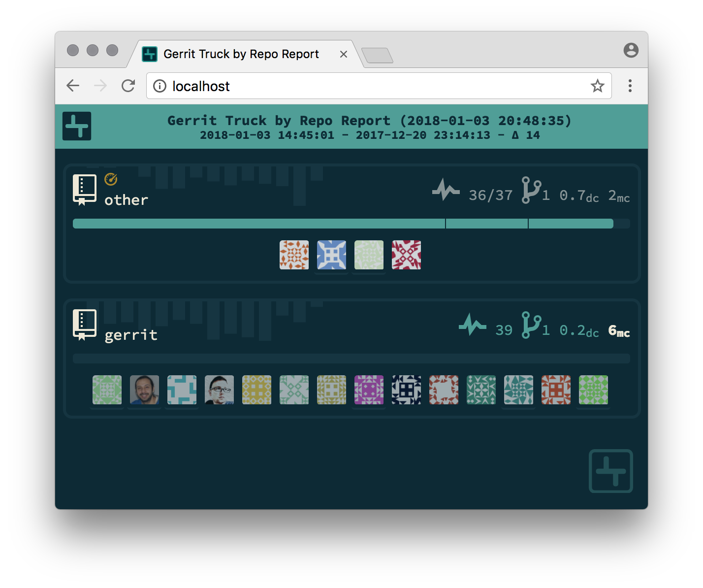Image resolution: width=703 pixels, height=588 pixels.
Task: Select bearded man photo avatar
Action: tap(145, 390)
